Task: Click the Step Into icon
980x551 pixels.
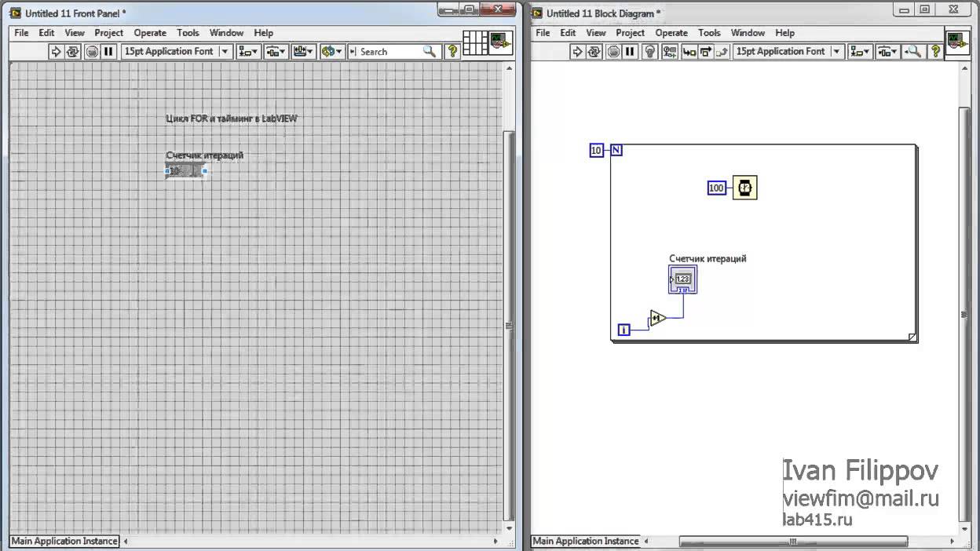Action: (x=689, y=52)
